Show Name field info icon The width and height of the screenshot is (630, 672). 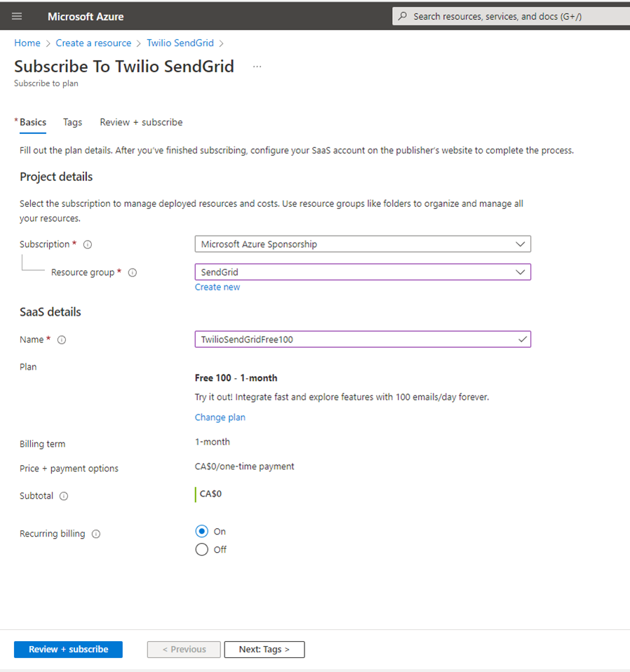pos(62,340)
